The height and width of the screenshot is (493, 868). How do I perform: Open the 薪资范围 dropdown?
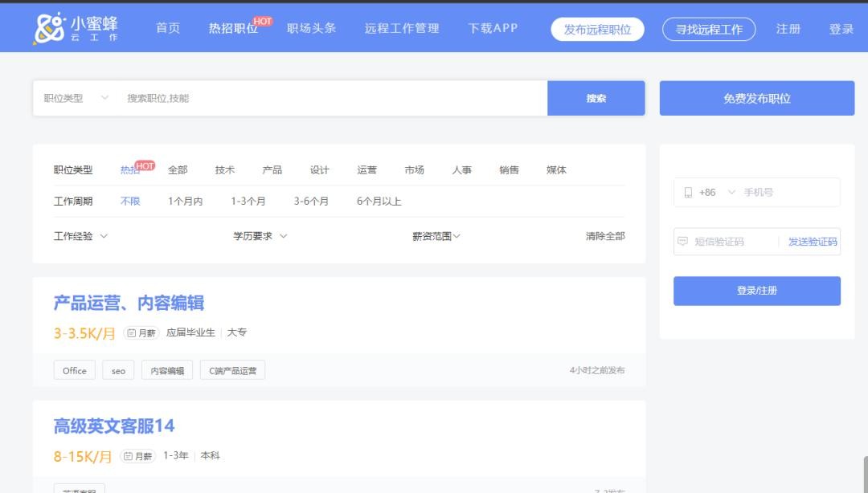point(436,236)
